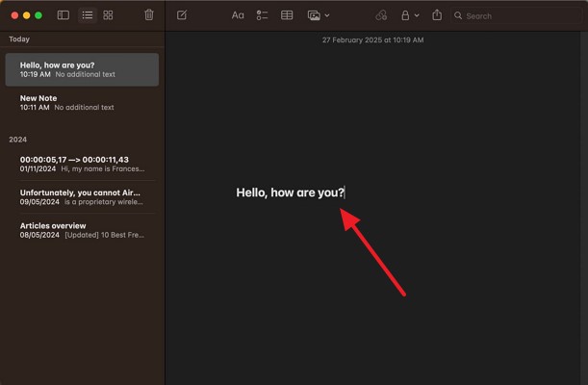Close the Notes window with red button
The image size is (588, 385).
[x=14, y=15]
